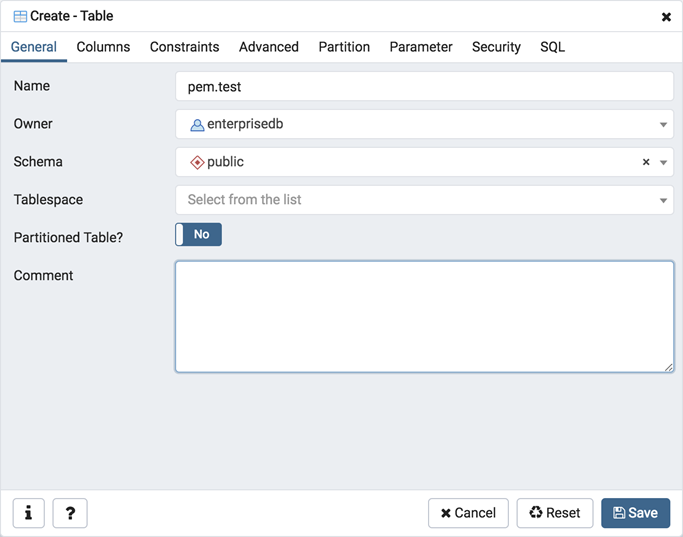
Task: Open the Tablespace select list
Action: pos(424,200)
